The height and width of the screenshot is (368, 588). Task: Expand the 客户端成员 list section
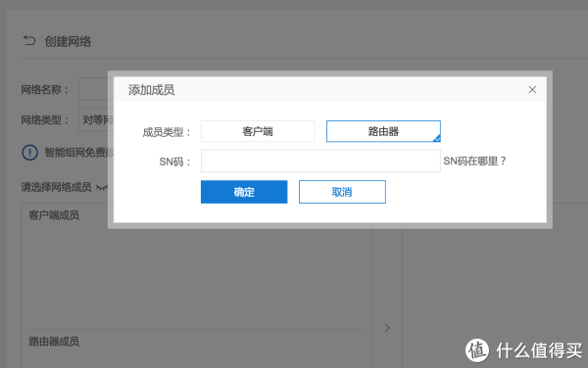point(54,215)
